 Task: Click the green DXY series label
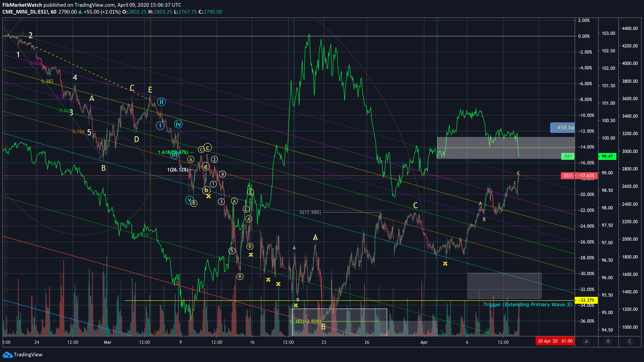568,156
